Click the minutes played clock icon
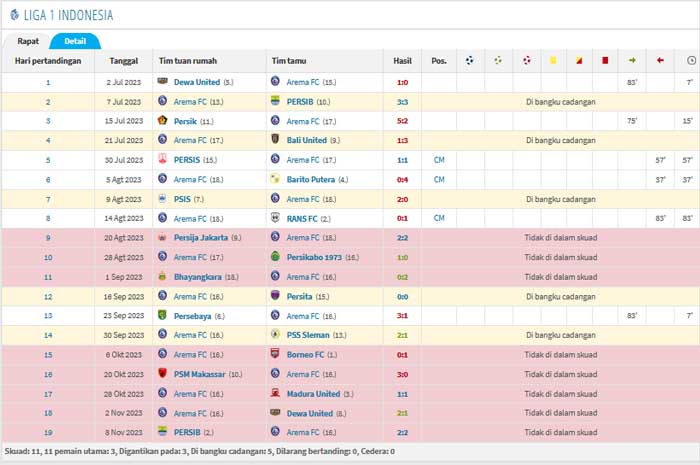This screenshot has height=465, width=700. coord(692,60)
